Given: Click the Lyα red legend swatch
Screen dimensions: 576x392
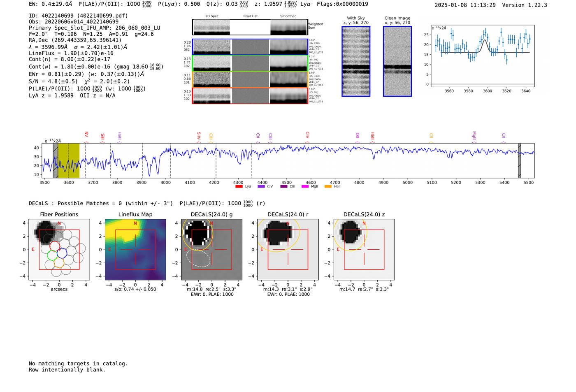Looking at the screenshot, I should (239, 187).
